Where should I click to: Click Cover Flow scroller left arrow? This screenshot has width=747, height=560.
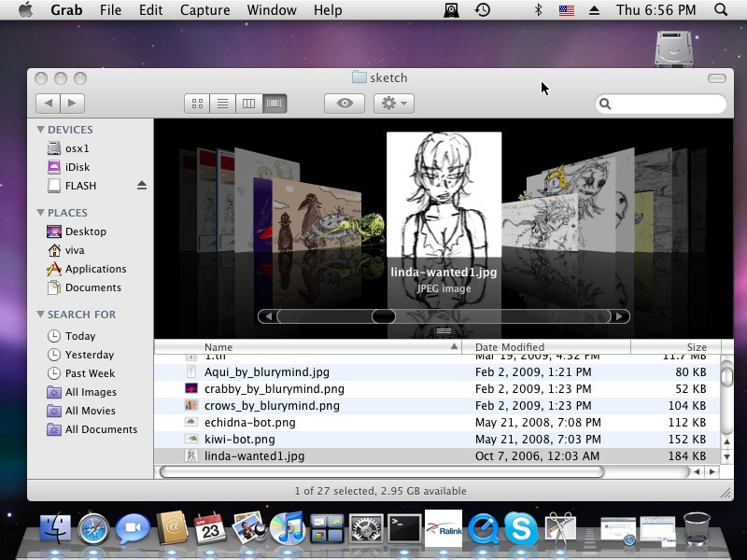(268, 316)
